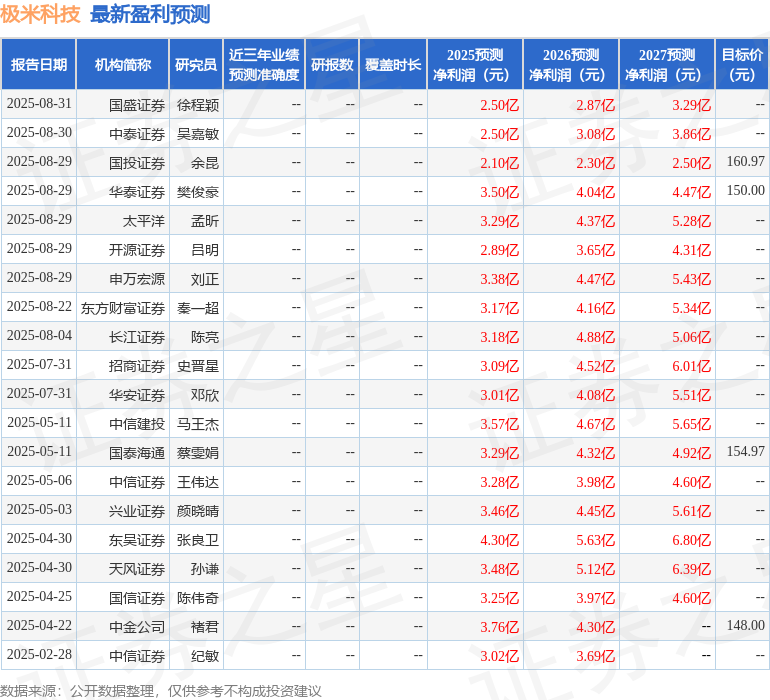Click researcher name 刘正
The image size is (770, 700).
click(205, 279)
